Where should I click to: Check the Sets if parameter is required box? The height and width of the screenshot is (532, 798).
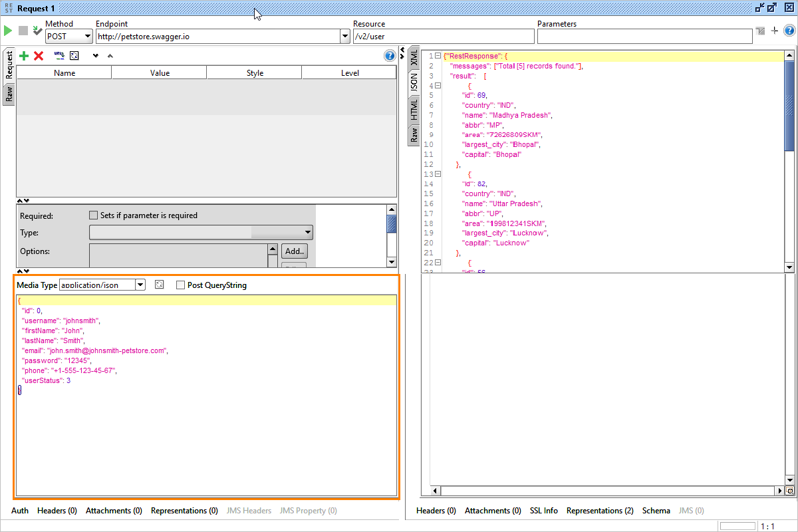click(x=94, y=215)
